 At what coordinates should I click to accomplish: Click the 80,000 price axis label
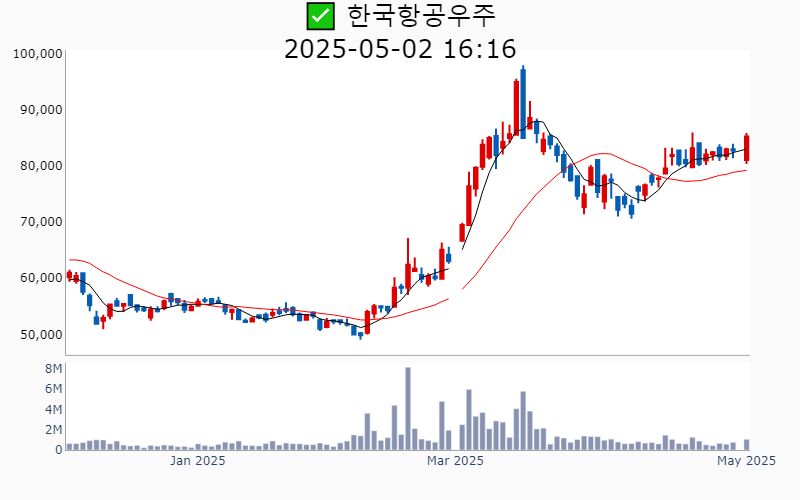pyautogui.click(x=41, y=166)
